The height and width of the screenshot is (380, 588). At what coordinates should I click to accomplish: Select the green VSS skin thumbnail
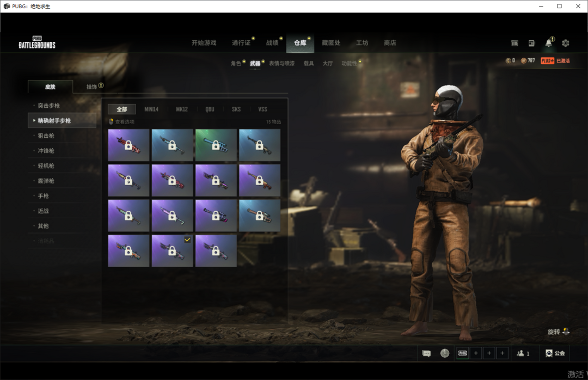pos(216,145)
